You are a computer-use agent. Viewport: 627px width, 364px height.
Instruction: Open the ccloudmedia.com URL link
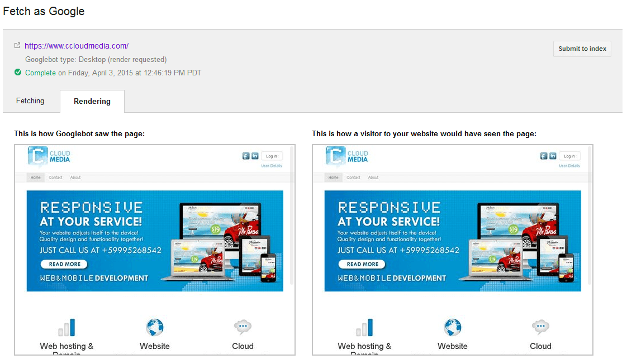pyautogui.click(x=77, y=46)
